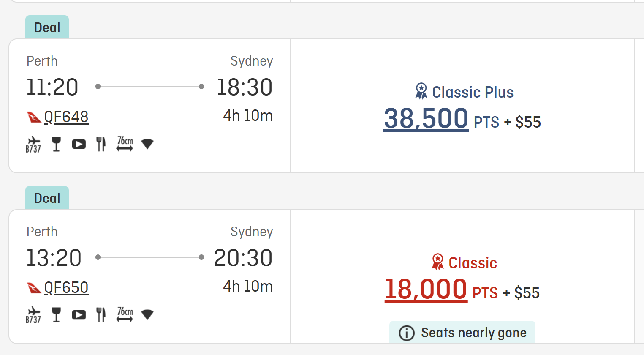Click the meal cutlery icon on QF650

pos(101,315)
